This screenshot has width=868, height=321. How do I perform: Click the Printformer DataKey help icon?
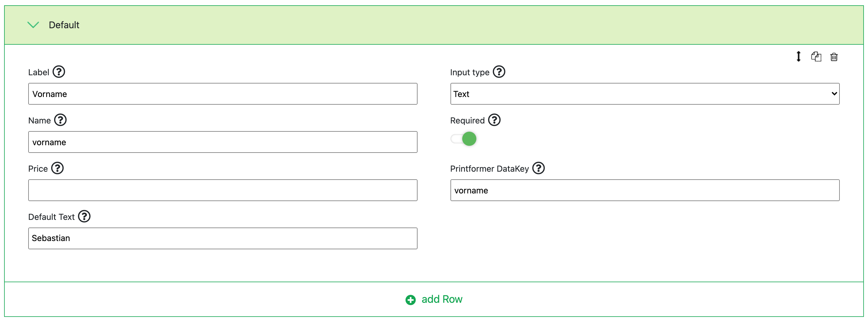tap(538, 168)
